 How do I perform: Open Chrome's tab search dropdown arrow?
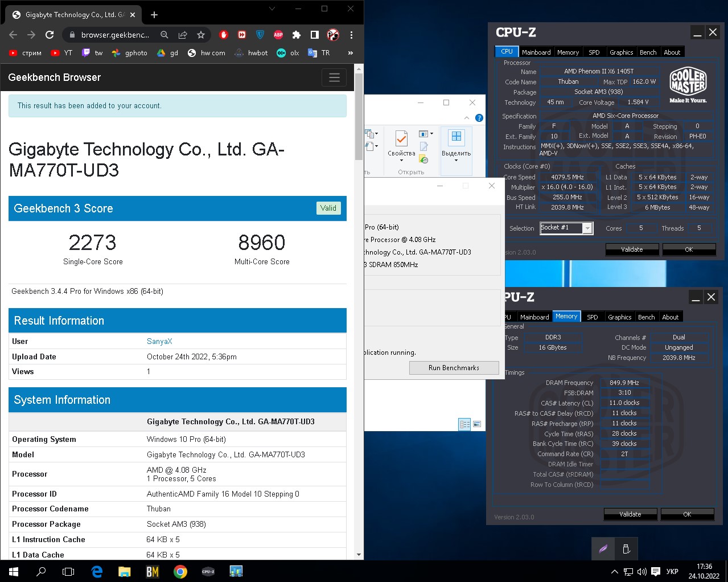272,9
